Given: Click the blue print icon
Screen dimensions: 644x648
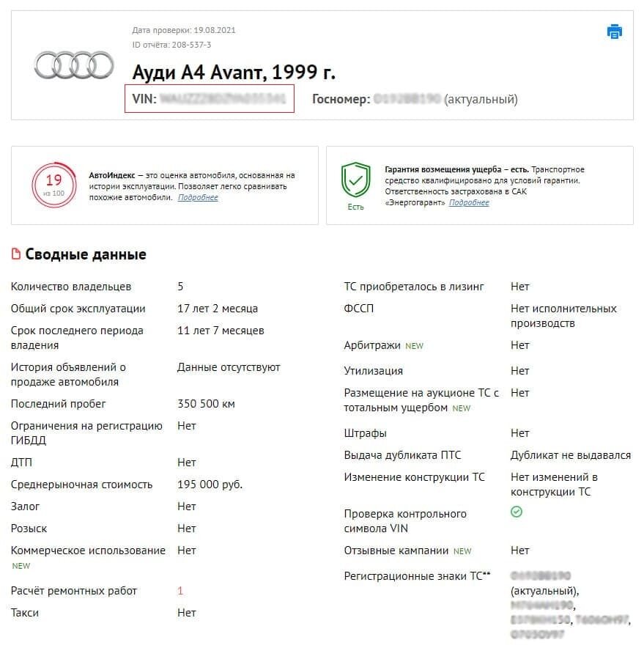Looking at the screenshot, I should click(614, 32).
